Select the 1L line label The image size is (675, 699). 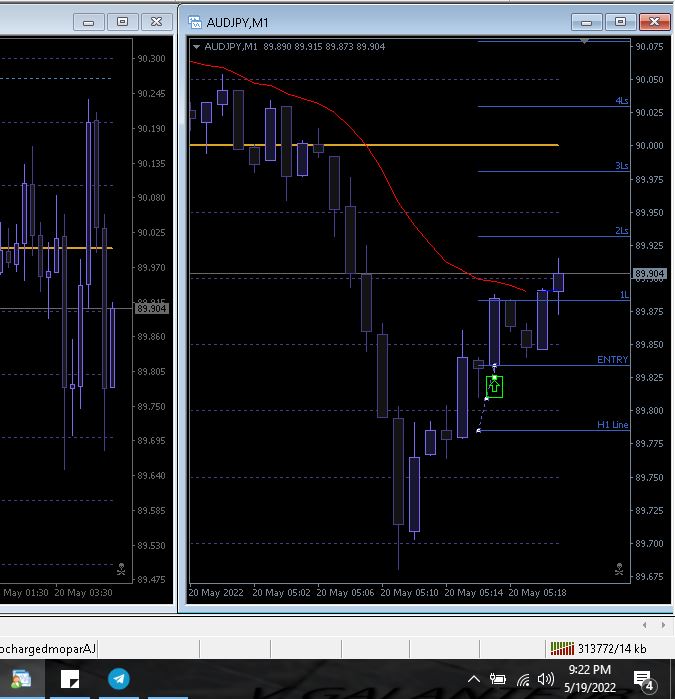[x=624, y=295]
